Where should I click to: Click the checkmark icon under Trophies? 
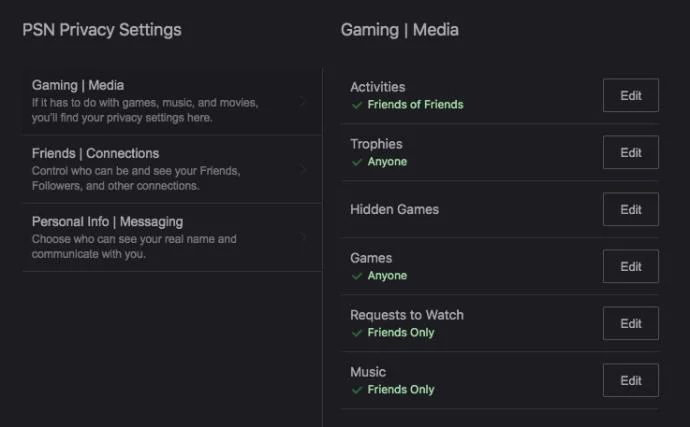(x=357, y=161)
